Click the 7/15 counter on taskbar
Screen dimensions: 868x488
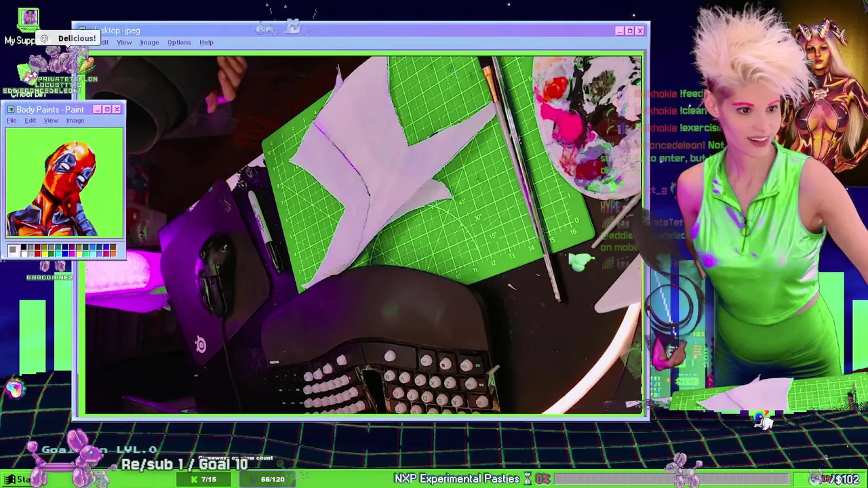click(x=203, y=479)
